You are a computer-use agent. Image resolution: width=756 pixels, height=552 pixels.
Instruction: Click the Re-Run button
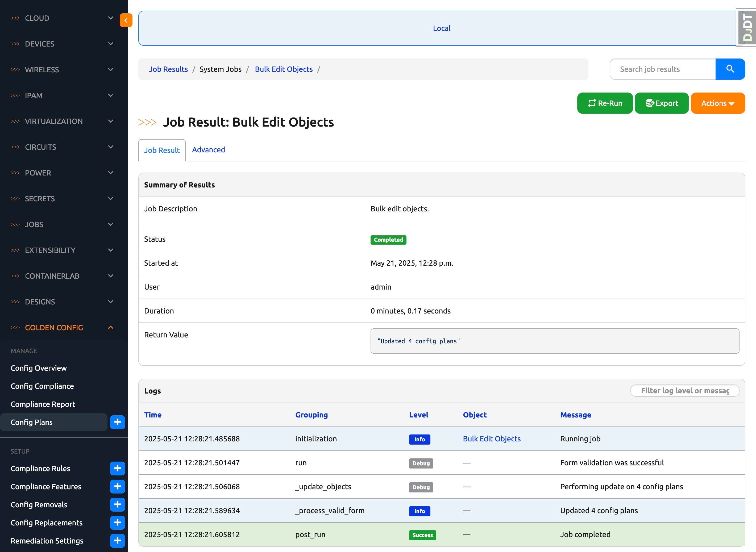pyautogui.click(x=605, y=103)
